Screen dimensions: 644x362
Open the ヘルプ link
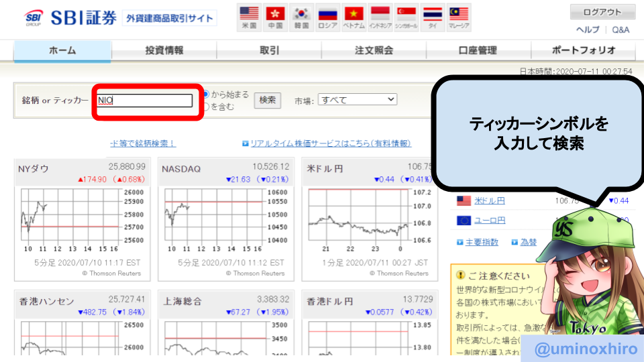[x=588, y=29]
